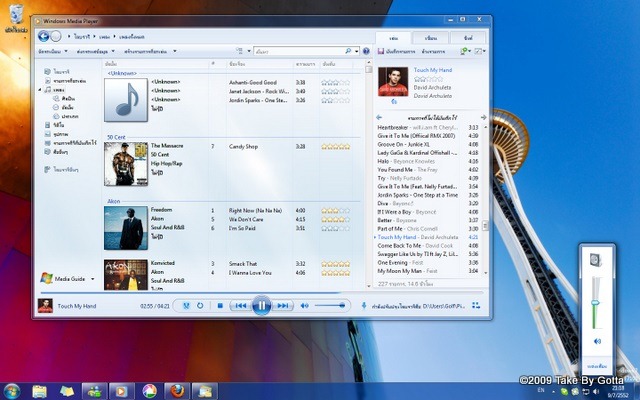The width and height of the screenshot is (640, 400).
Task: Go back using the blue back arrow
Action: (43, 36)
